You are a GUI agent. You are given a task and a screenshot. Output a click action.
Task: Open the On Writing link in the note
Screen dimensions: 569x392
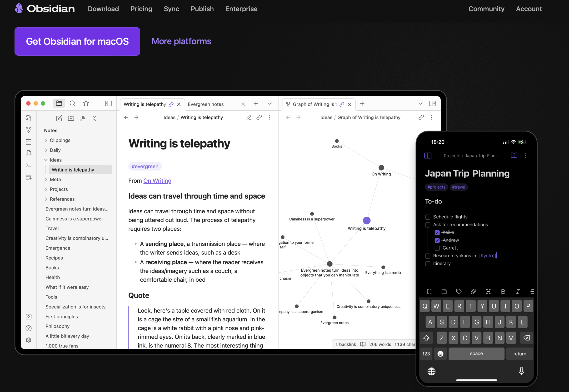coord(157,181)
